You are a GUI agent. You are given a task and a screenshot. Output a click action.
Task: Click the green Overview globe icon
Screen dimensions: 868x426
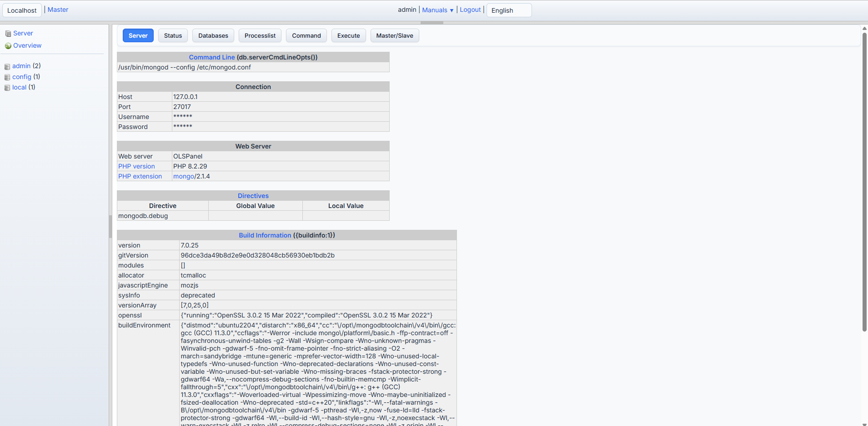point(8,46)
